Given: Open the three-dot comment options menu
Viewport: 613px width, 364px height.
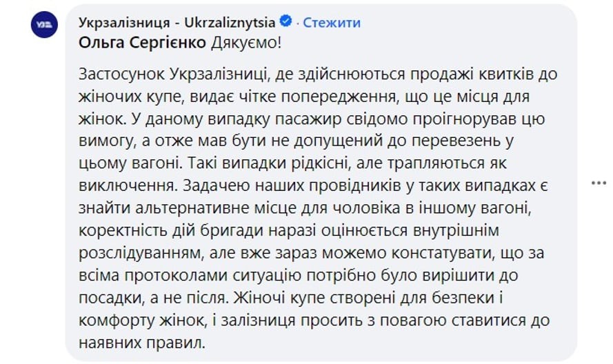Looking at the screenshot, I should [599, 183].
